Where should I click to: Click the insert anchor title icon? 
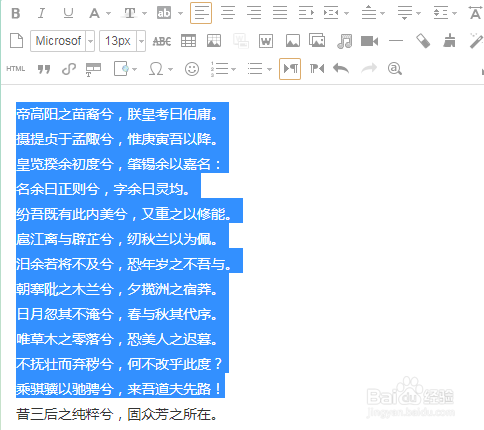(x=93, y=69)
